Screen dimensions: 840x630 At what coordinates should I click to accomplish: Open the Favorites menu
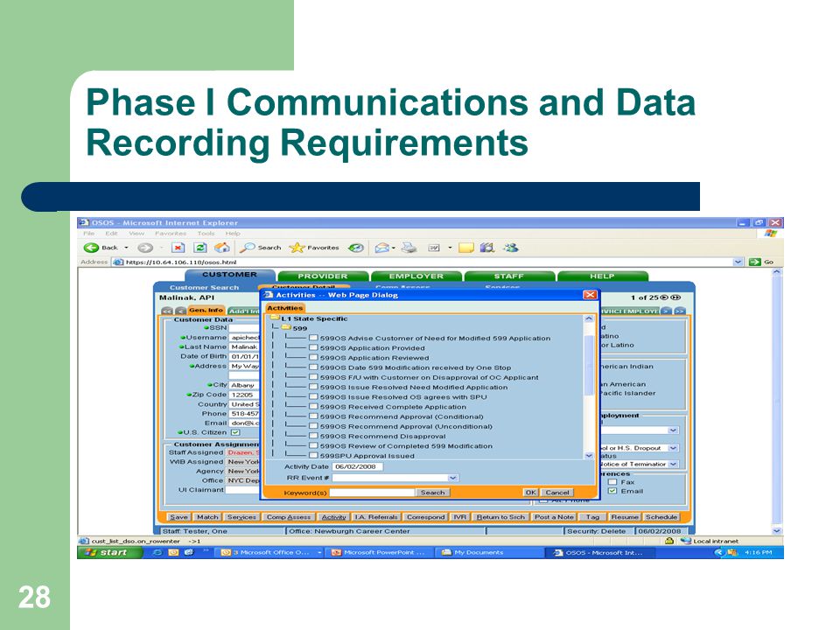click(171, 234)
